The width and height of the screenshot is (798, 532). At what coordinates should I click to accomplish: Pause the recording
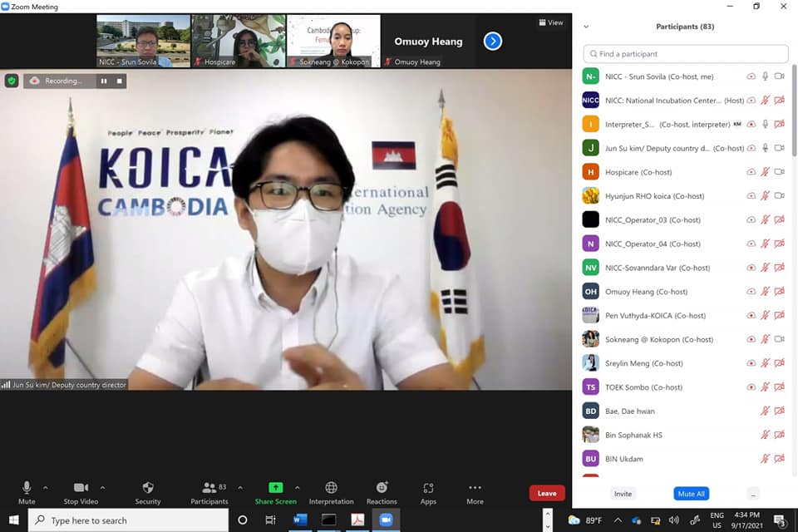click(104, 81)
